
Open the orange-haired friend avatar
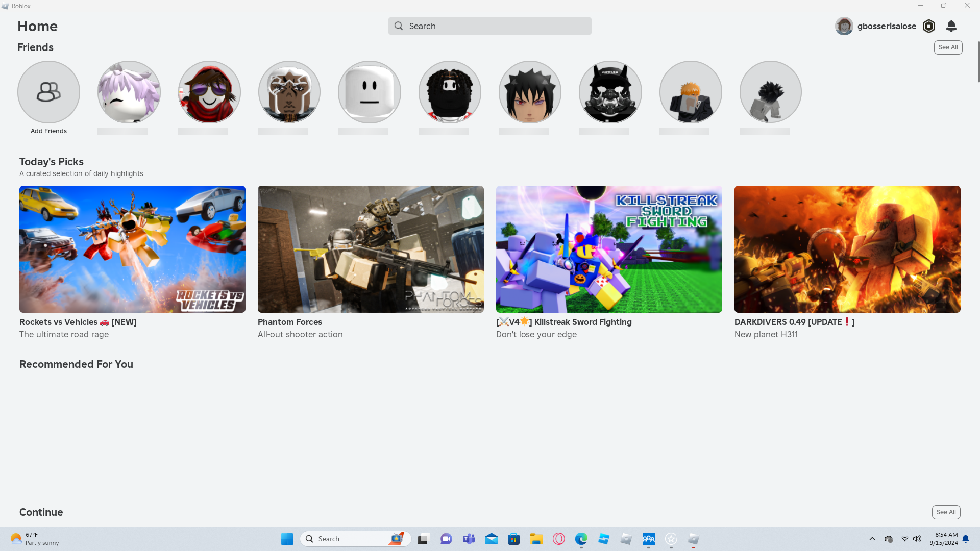tap(691, 92)
